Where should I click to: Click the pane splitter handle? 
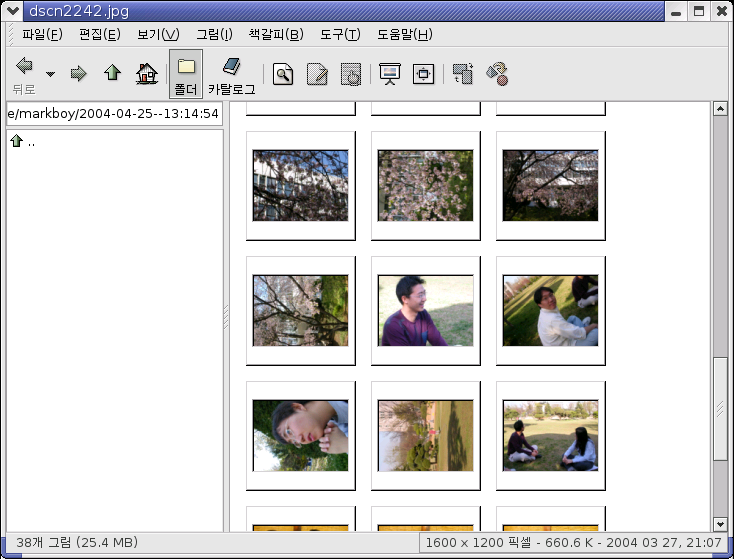(x=226, y=317)
